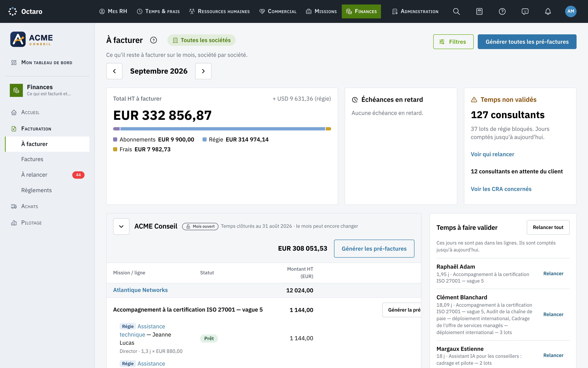Click Voir qui relancer link
This screenshot has height=368, width=588.
click(492, 154)
